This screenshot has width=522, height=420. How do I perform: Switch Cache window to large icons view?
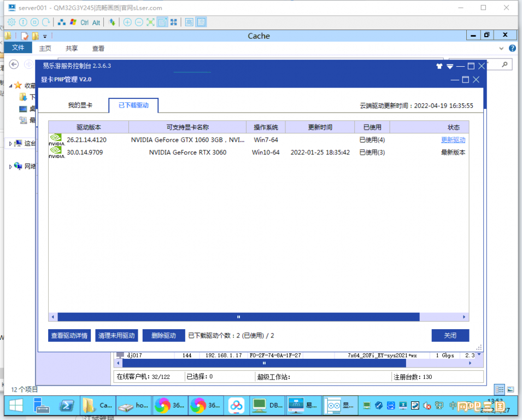click(x=511, y=390)
